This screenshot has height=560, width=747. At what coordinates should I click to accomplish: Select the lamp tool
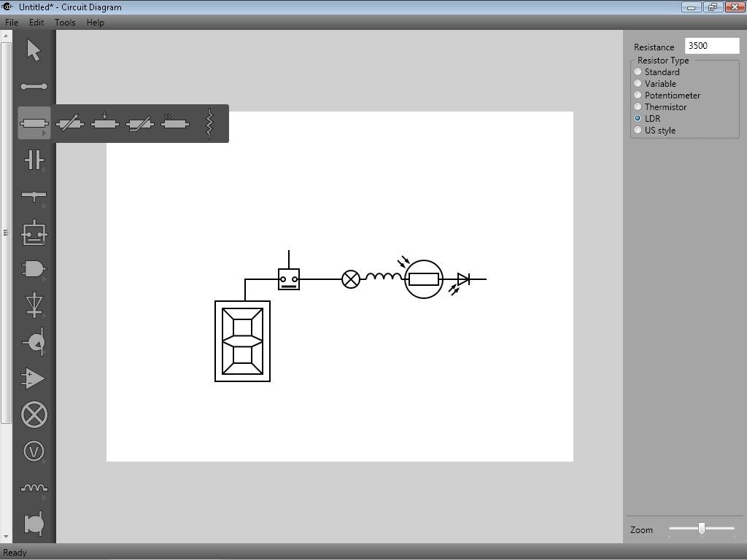pyautogui.click(x=33, y=414)
